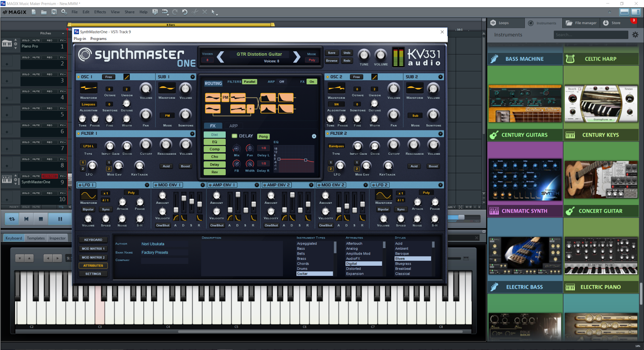This screenshot has width=644, height=350.
Task: Switch to the ARP tab in synth
Action: coord(233,126)
